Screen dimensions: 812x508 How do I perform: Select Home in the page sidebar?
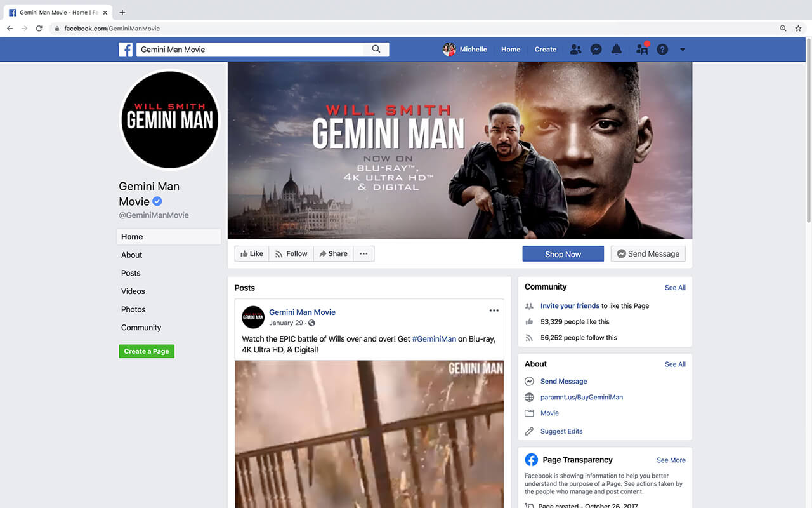click(169, 237)
